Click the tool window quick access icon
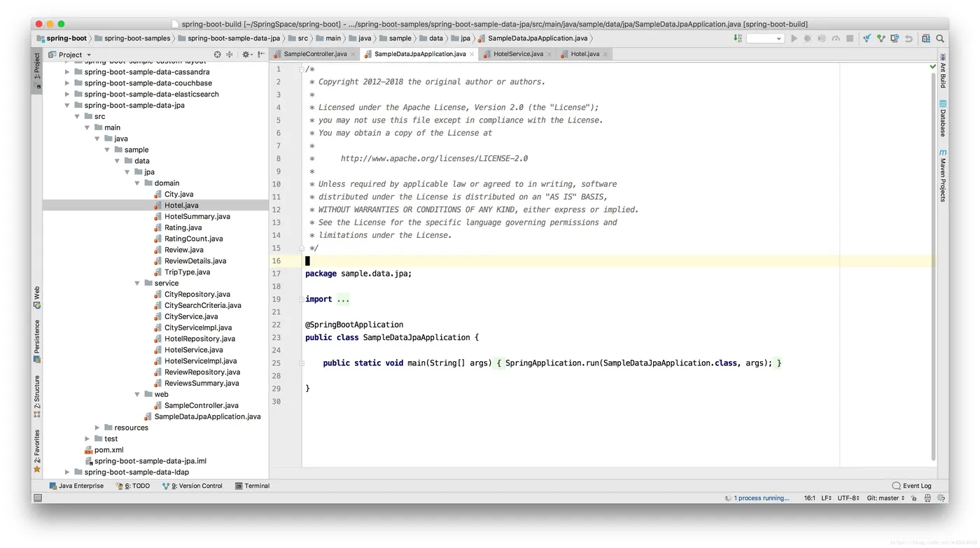The height and width of the screenshot is (548, 980). pos(38,498)
